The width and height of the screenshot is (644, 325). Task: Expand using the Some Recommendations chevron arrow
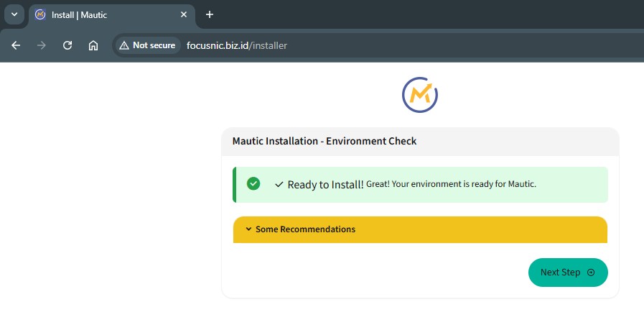coord(248,229)
